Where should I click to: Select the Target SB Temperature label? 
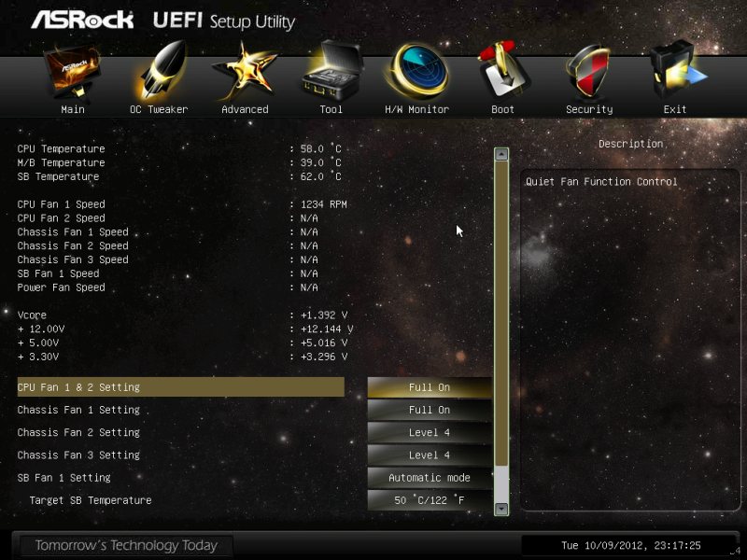(91, 500)
